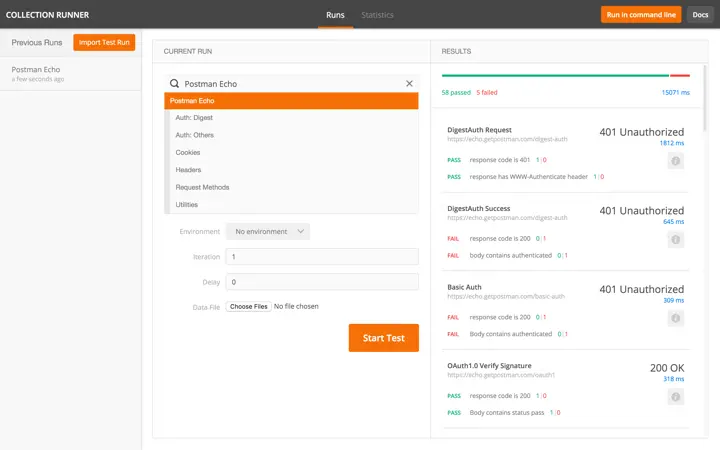Open info icon for Basic Auth result
The width and height of the screenshot is (720, 450).
point(675,318)
